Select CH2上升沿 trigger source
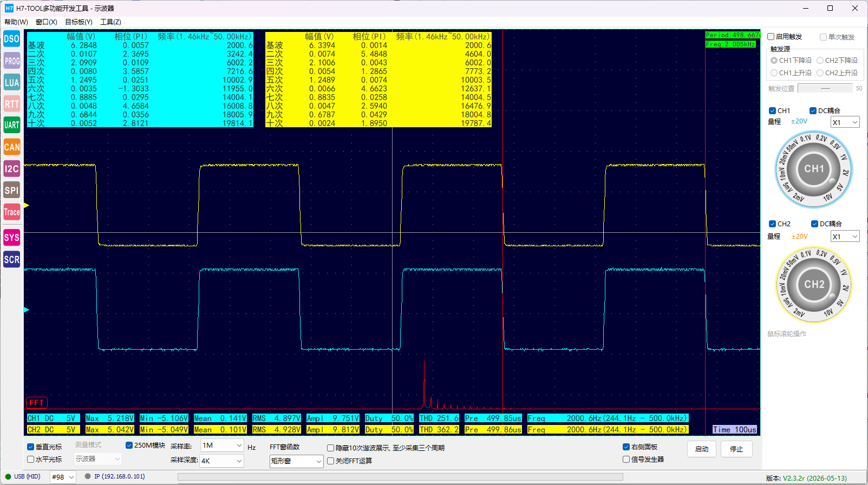 pyautogui.click(x=820, y=73)
